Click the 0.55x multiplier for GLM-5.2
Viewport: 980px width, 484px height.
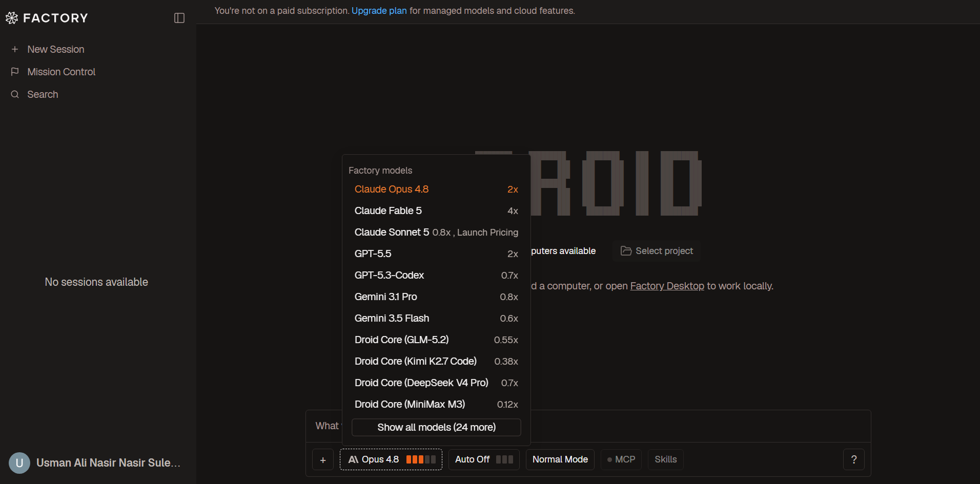506,340
